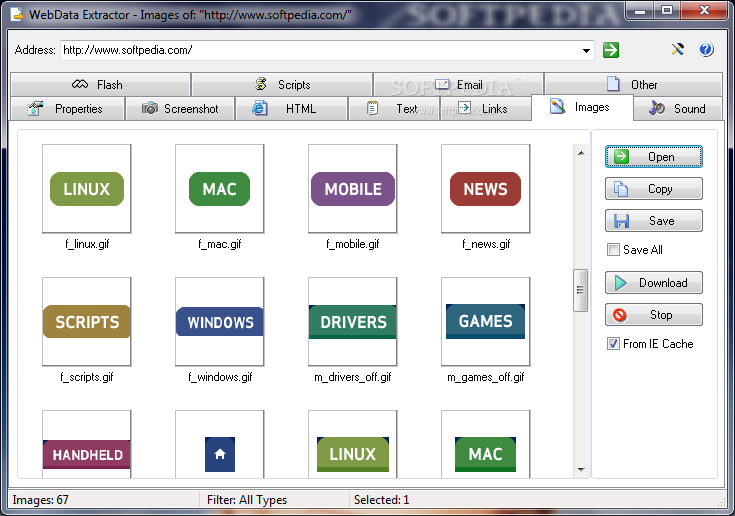Click the Filter: All Types status entry
Viewport: 735px width, 516px height.
pos(247,500)
